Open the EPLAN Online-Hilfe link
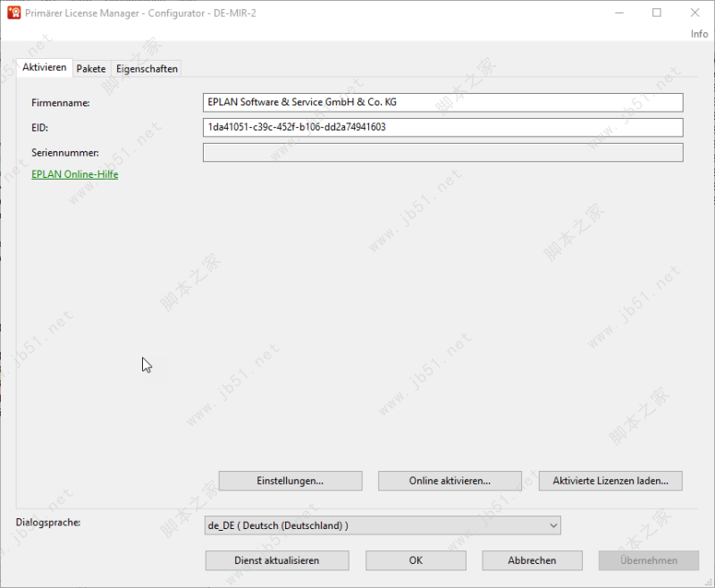The image size is (715, 588). (75, 174)
